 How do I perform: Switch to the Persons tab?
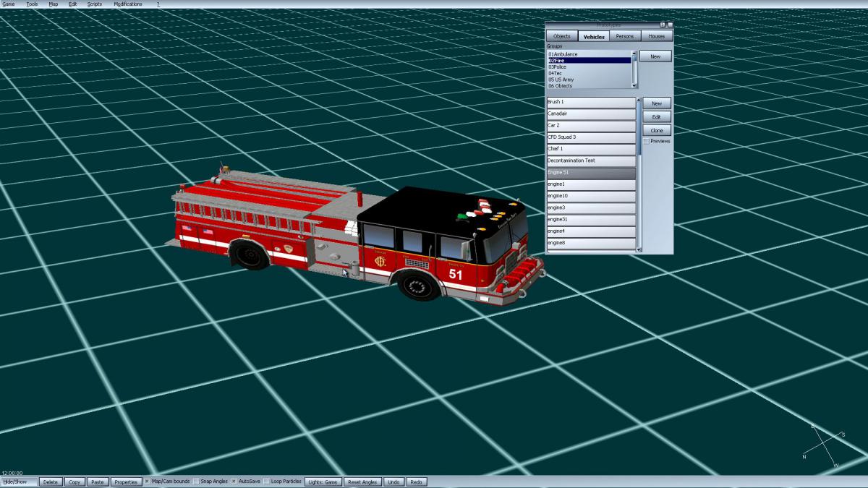coord(625,36)
